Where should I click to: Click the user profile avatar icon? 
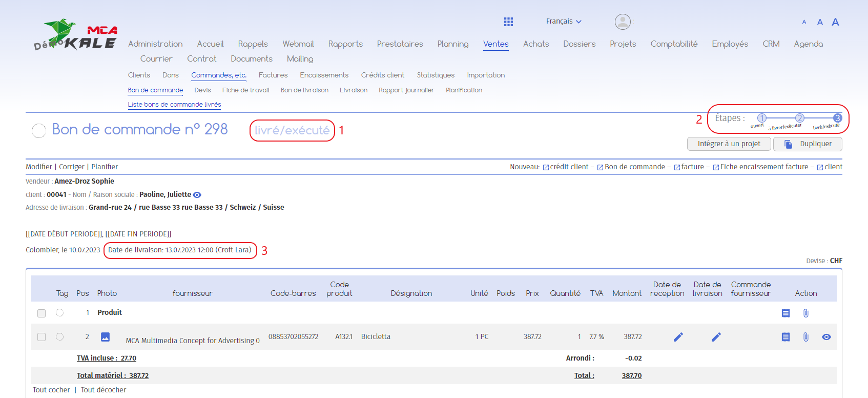[623, 22]
